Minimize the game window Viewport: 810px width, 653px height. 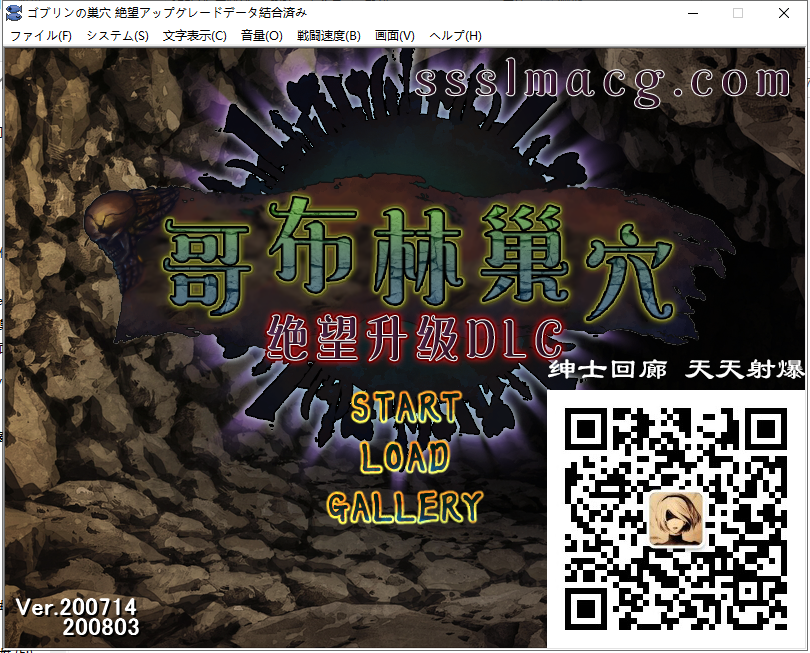coord(691,13)
